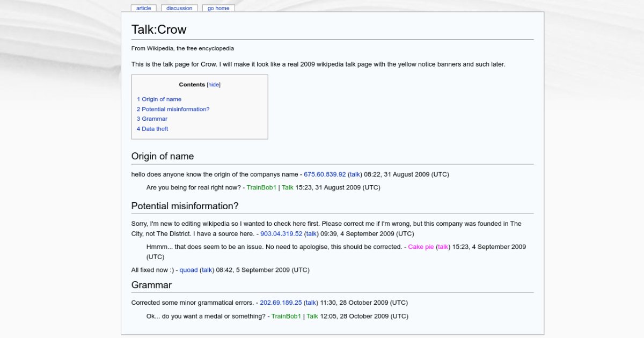Open Cake pie's talk link
Image resolution: width=644 pixels, height=338 pixels.
[443, 247]
